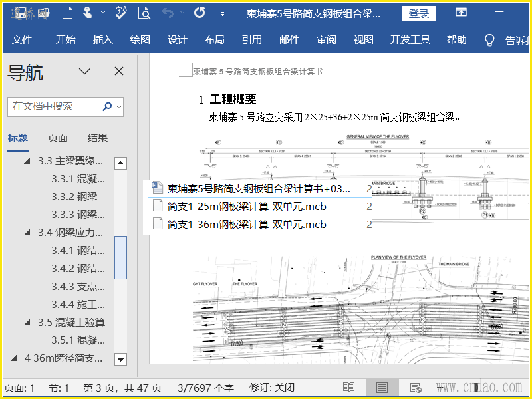
Task: Open the 引用 ribbon tab
Action: [252, 40]
